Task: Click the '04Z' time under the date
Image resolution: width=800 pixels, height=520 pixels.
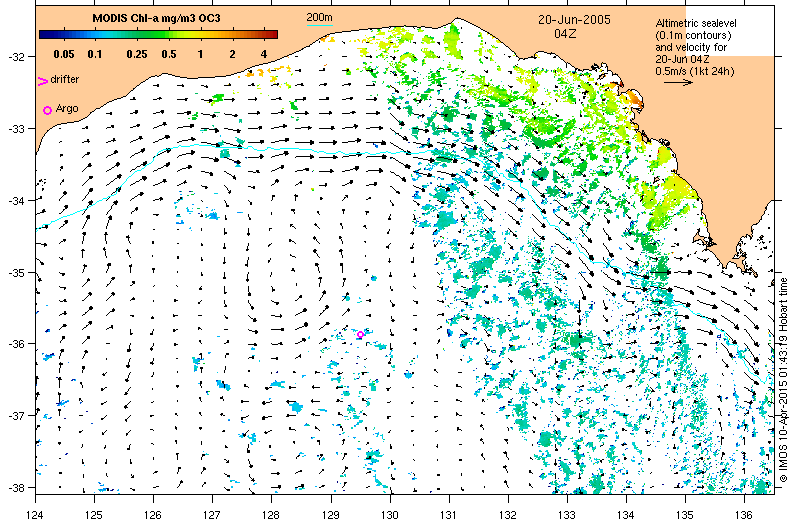Action: click(565, 34)
